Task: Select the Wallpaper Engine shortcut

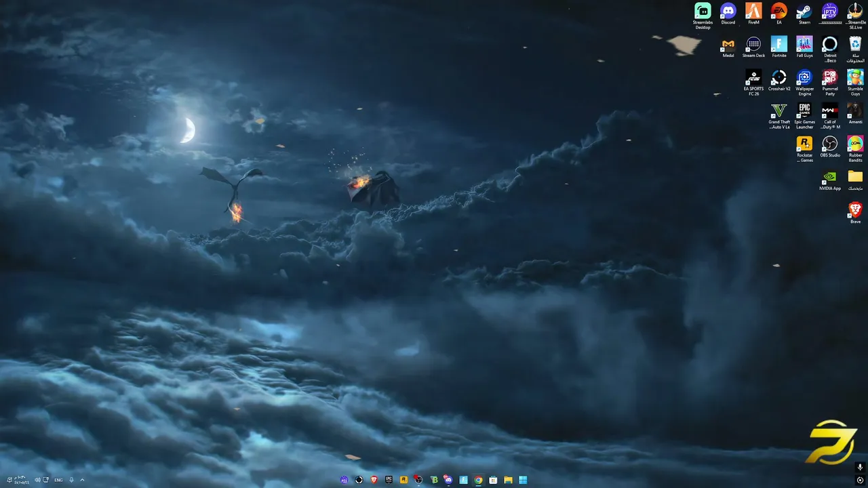Action: click(804, 83)
